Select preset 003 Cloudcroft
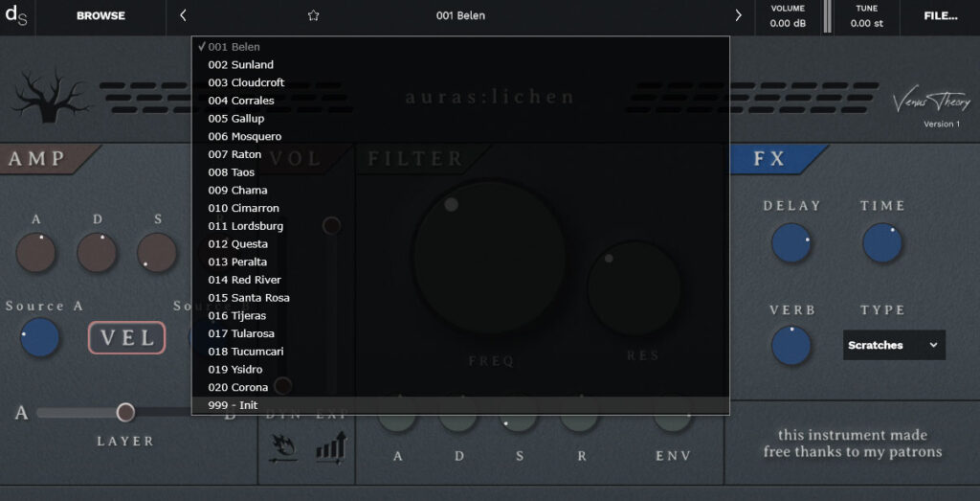Screen dimensions: 980x501 coord(460,82)
